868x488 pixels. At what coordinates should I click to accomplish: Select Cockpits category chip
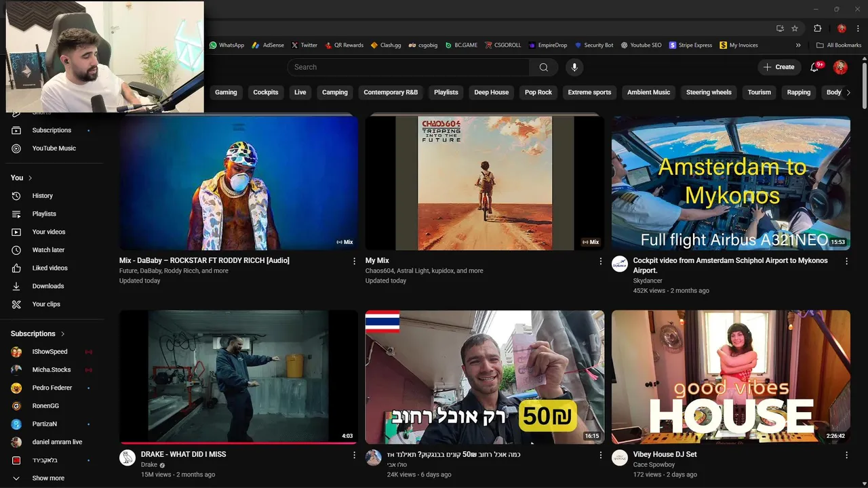tap(266, 92)
